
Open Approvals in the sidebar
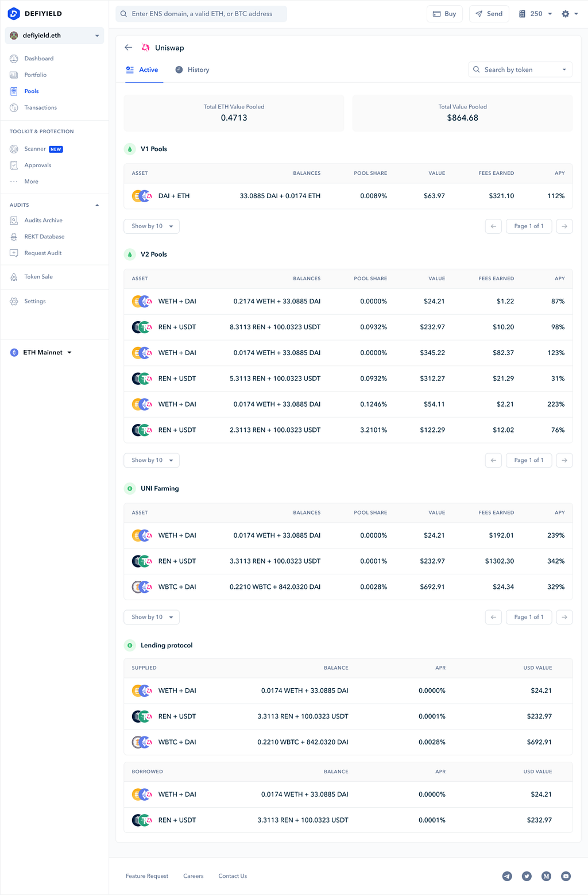(38, 165)
